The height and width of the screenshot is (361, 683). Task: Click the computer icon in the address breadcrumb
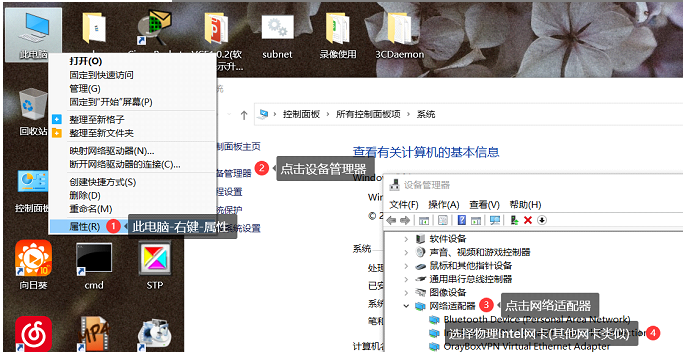pos(263,115)
